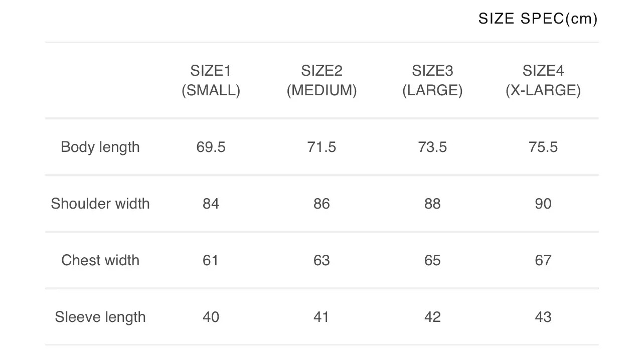Click the Shoulder width row label

click(100, 204)
